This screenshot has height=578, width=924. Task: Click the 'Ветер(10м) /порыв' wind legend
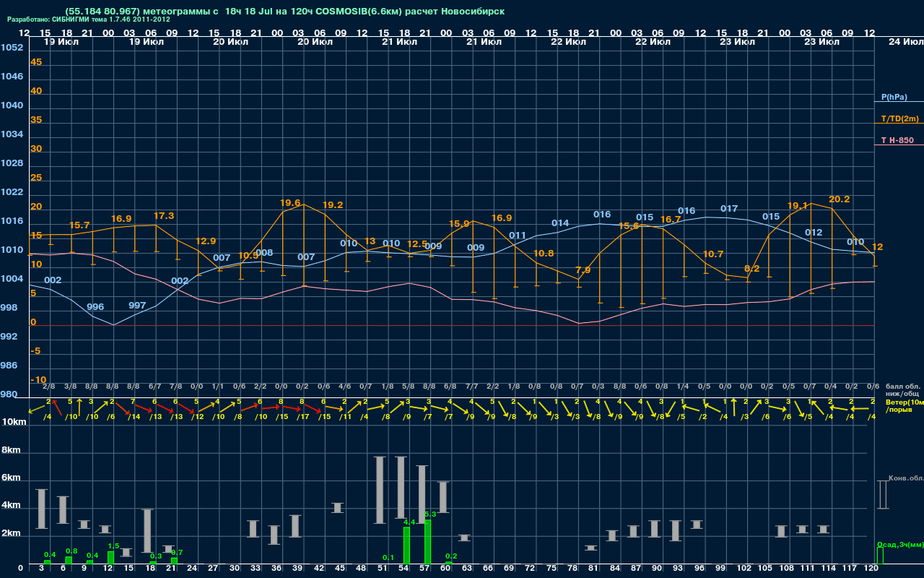pyautogui.click(x=905, y=405)
